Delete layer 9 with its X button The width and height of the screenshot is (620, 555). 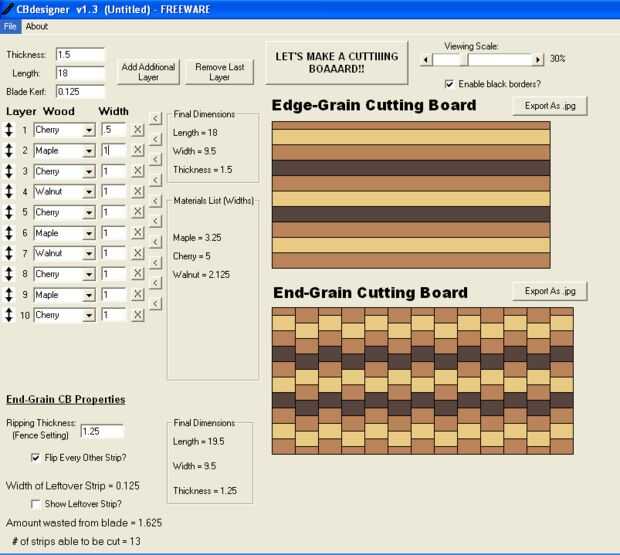138,294
